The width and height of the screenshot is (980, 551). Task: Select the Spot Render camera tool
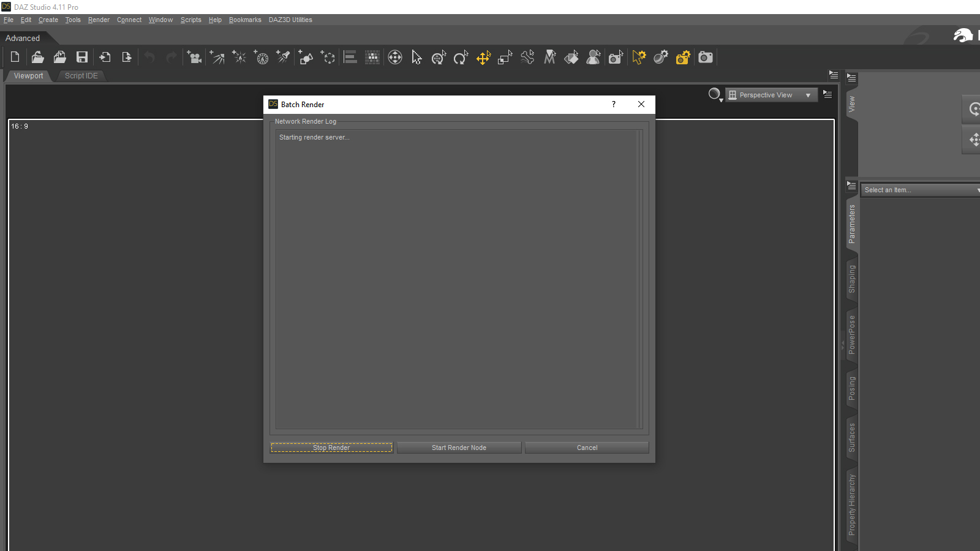(x=616, y=58)
